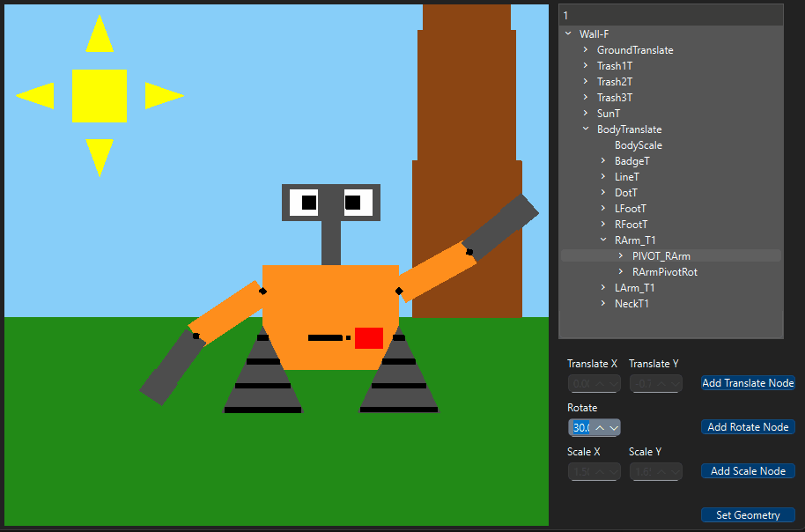Expand the LArm_T1 node
This screenshot has width=805, height=532.
[603, 287]
